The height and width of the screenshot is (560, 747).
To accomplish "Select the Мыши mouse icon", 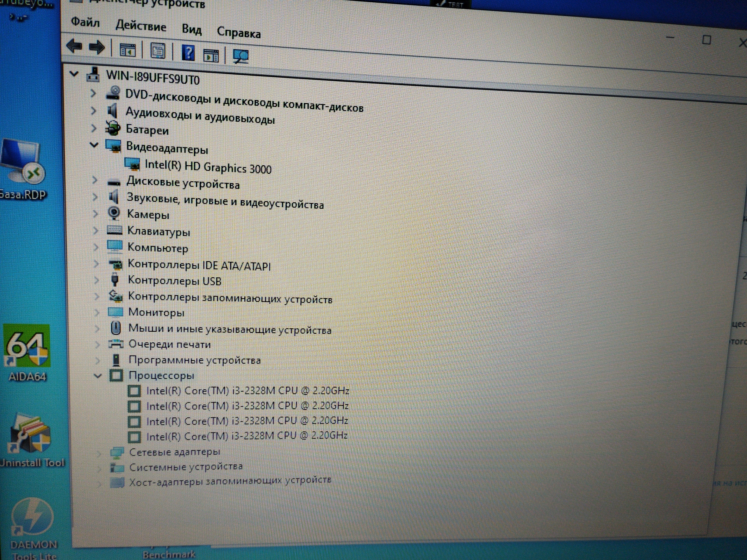I will pyautogui.click(x=116, y=328).
